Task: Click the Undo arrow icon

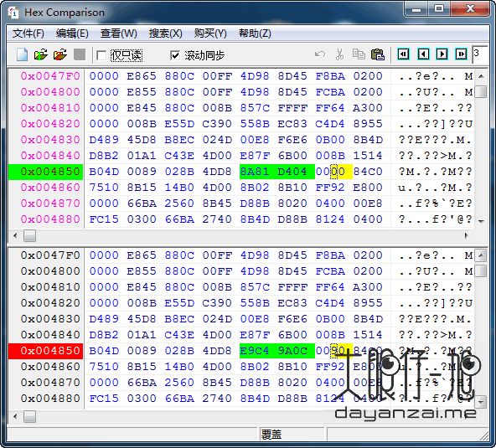Action: 320,54
